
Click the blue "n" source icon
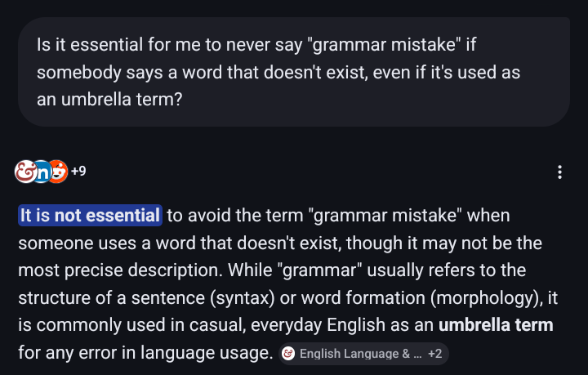(41, 172)
